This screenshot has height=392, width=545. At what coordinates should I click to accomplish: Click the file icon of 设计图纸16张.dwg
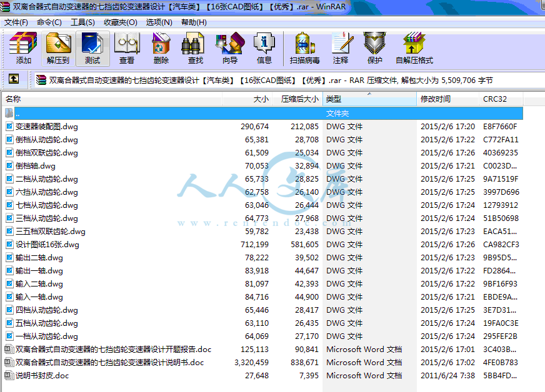[9, 244]
